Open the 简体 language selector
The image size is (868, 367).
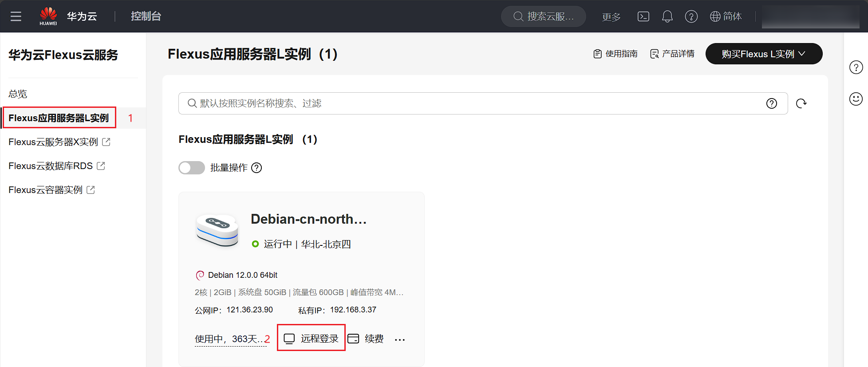tap(726, 16)
